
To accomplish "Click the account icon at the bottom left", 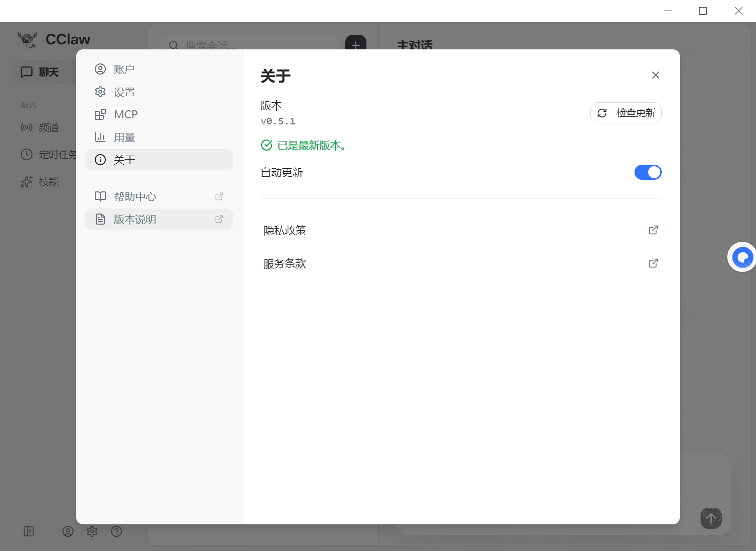I will tap(68, 531).
